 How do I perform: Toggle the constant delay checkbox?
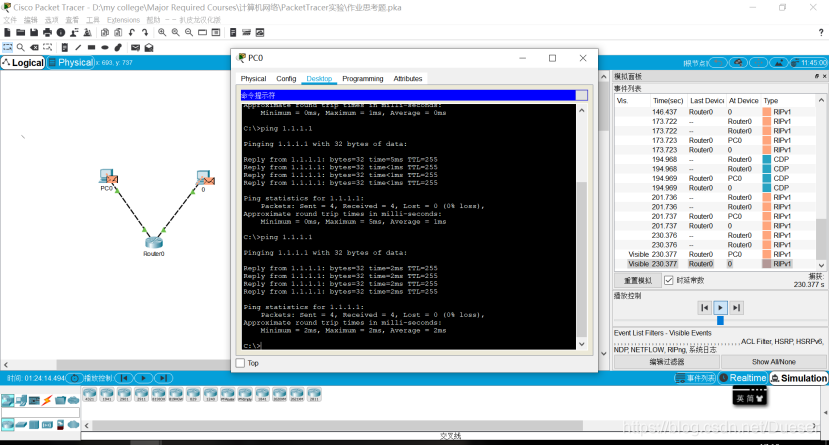coord(669,280)
